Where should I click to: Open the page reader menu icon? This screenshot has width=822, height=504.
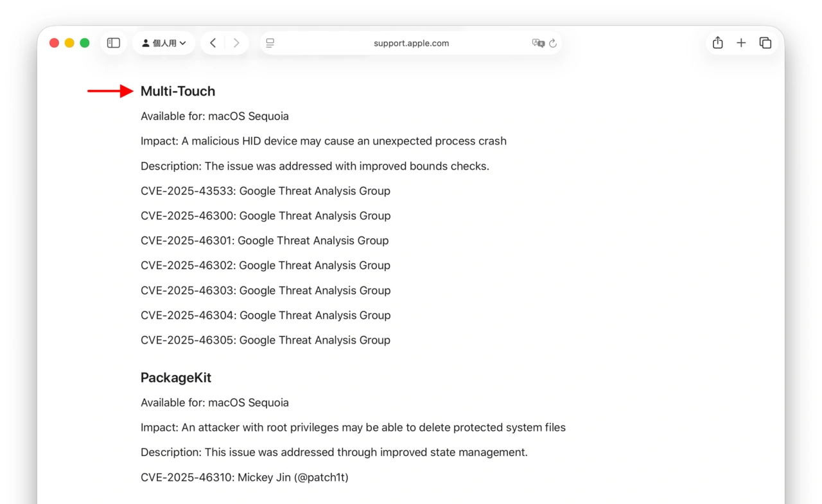[x=270, y=43]
